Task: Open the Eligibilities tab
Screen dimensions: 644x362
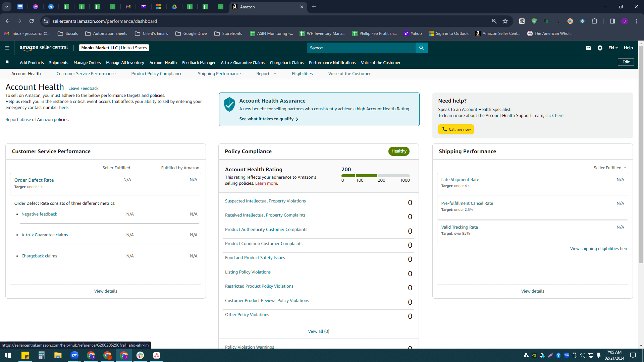Action: pyautogui.click(x=302, y=74)
